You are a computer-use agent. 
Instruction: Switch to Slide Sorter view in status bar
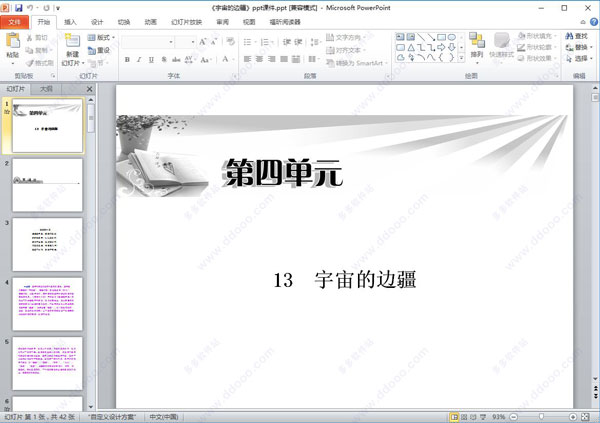pos(464,417)
